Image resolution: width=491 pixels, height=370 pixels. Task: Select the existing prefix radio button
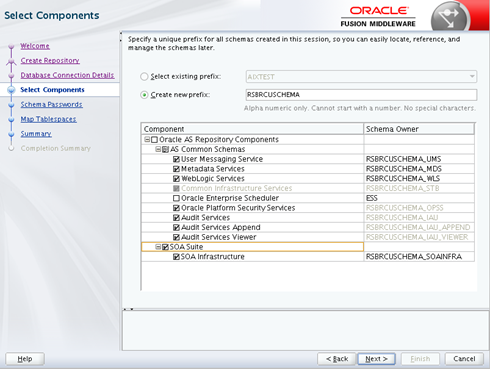[x=144, y=77]
